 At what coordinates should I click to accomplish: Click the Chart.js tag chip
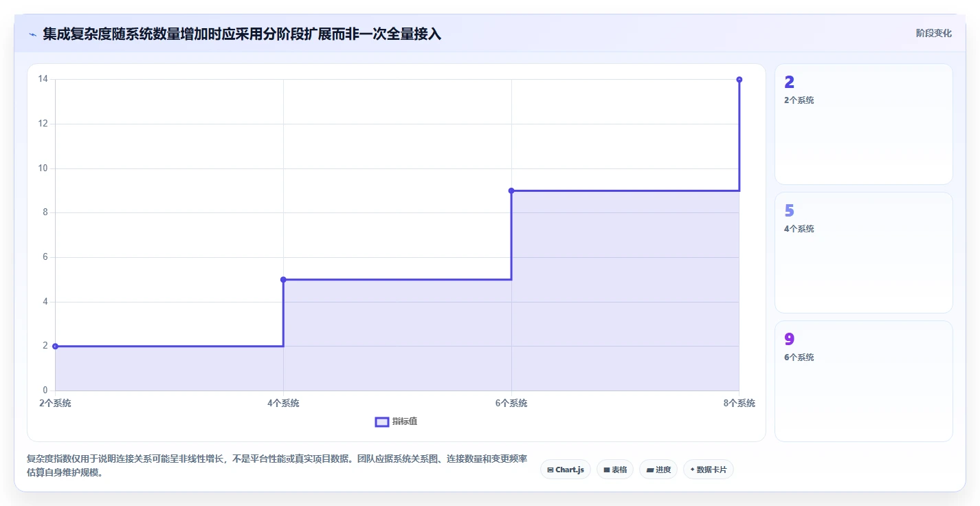[x=566, y=470]
